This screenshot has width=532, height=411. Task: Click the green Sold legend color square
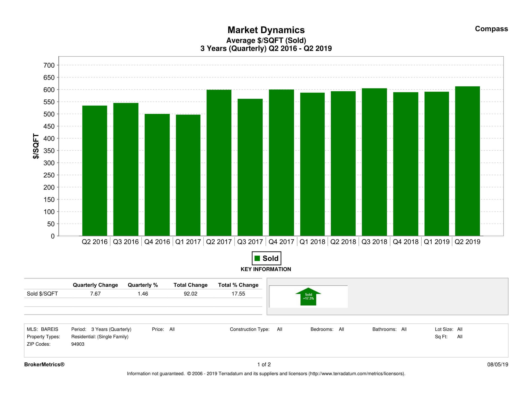257,258
